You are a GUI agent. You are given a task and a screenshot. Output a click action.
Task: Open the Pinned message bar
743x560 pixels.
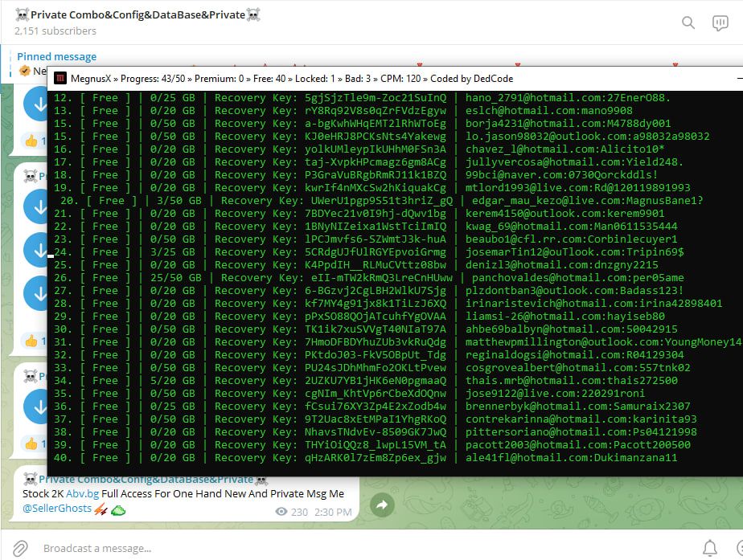point(56,57)
